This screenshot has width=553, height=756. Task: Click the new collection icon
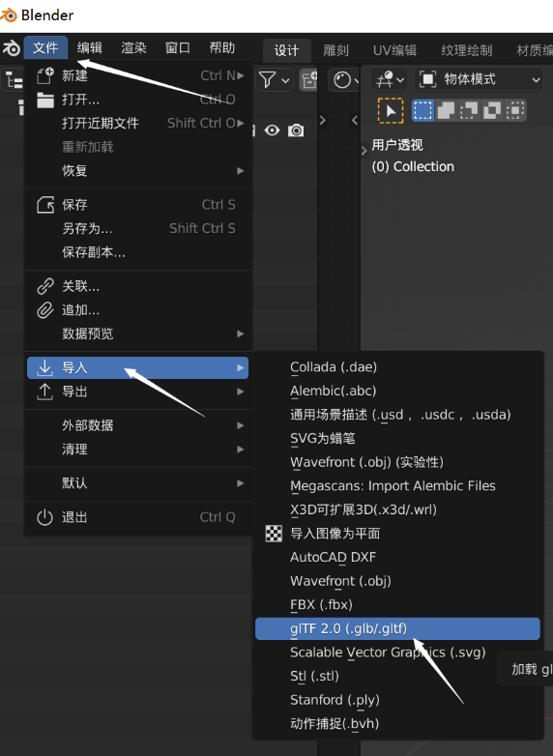click(308, 80)
